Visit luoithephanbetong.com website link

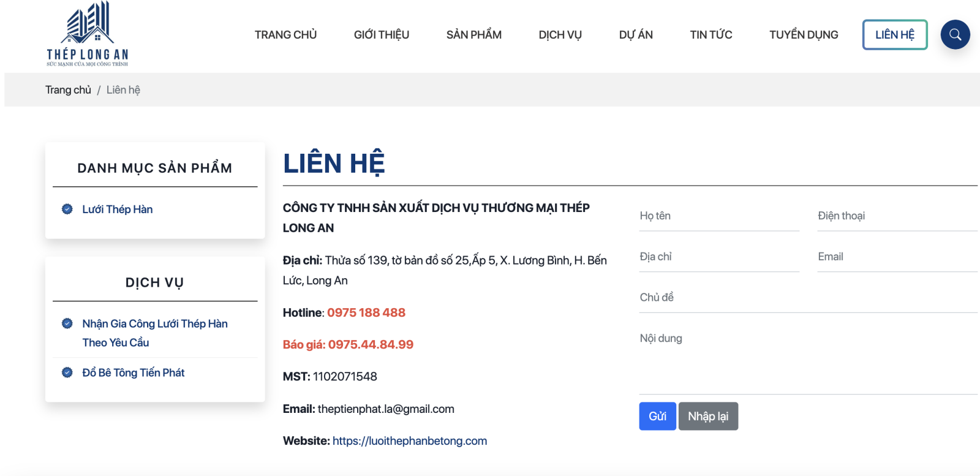(410, 440)
